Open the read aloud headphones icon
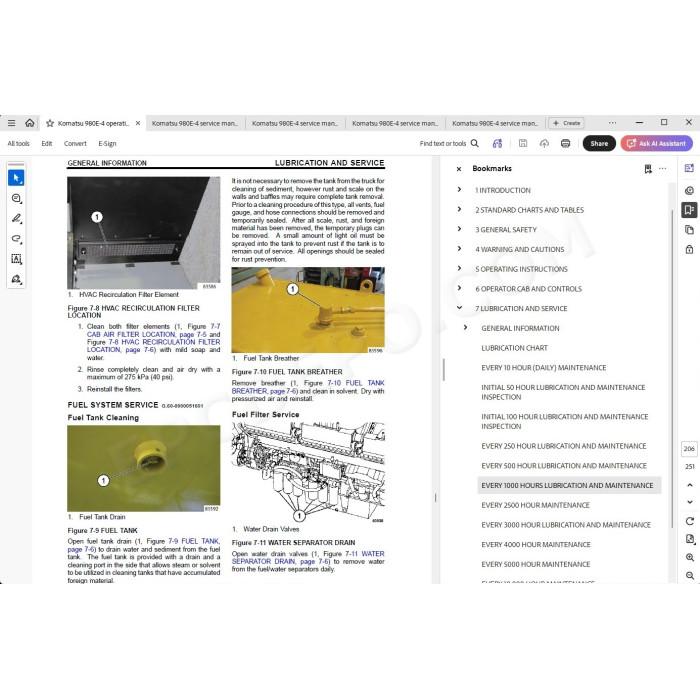Image resolution: width=700 pixels, height=700 pixels. (497, 143)
